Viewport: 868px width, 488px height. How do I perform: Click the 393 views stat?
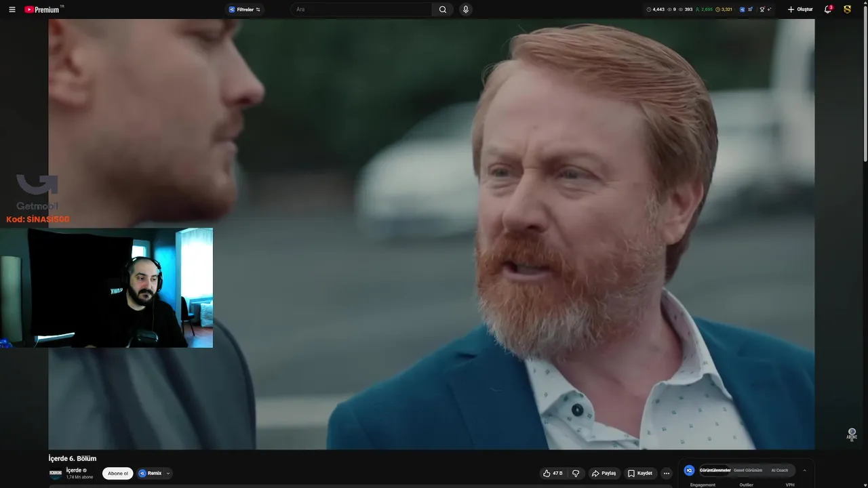point(686,9)
